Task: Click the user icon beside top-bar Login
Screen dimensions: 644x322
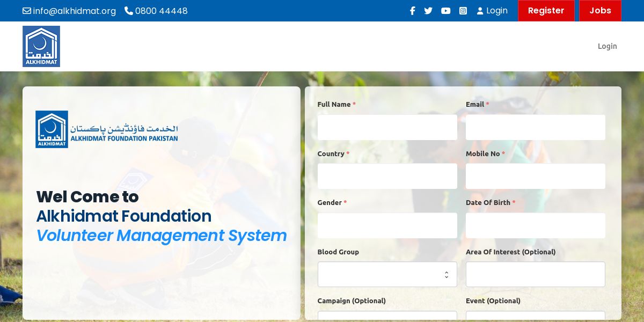Action: [x=480, y=11]
